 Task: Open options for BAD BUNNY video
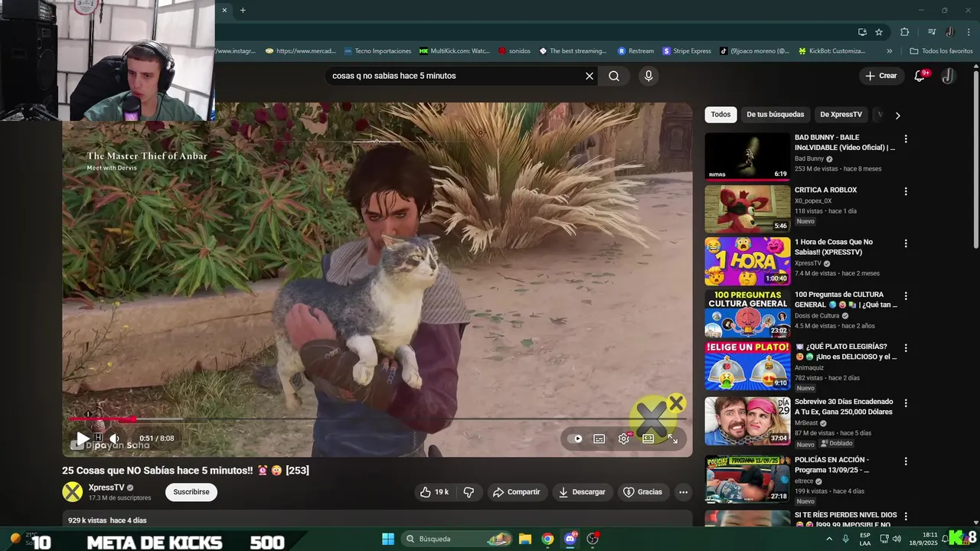click(906, 139)
